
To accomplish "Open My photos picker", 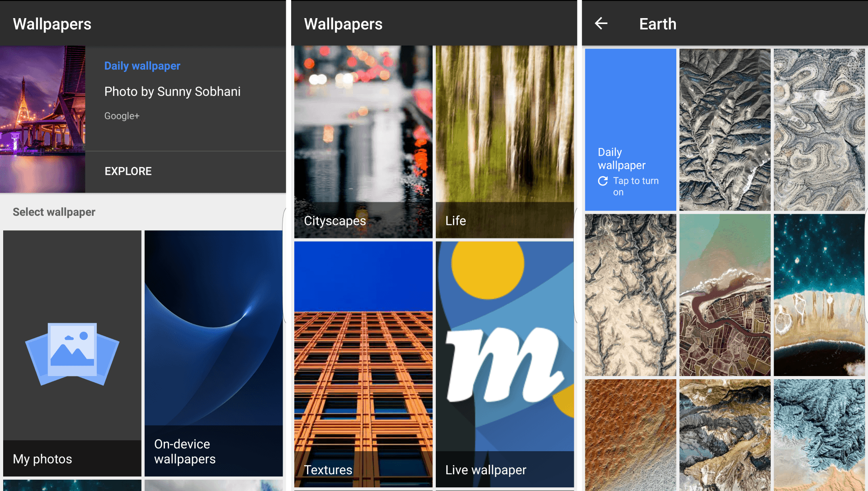I will 71,353.
